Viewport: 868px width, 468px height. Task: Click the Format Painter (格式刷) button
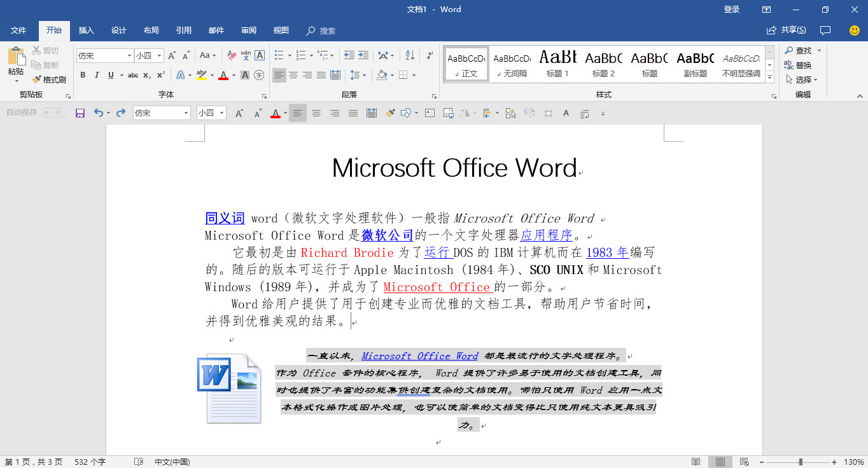click(x=49, y=79)
